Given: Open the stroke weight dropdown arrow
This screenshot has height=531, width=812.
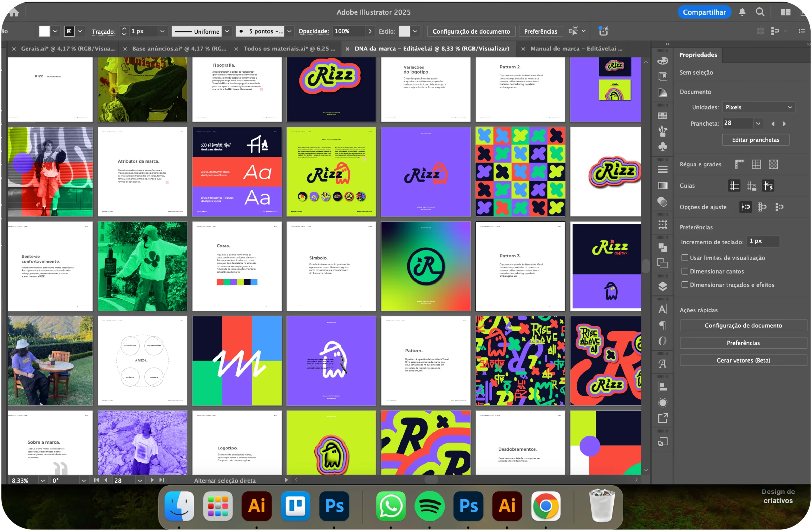Looking at the screenshot, I should 162,31.
